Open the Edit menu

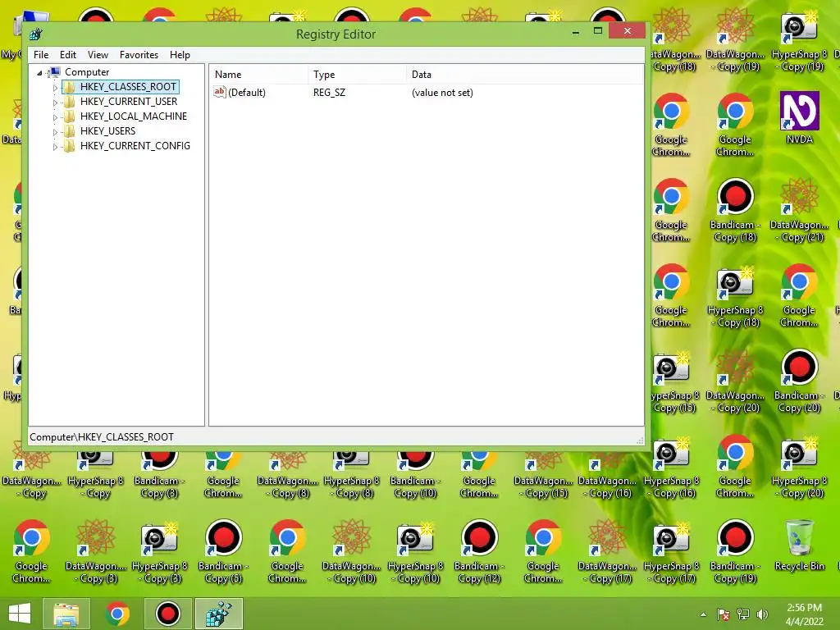point(67,55)
